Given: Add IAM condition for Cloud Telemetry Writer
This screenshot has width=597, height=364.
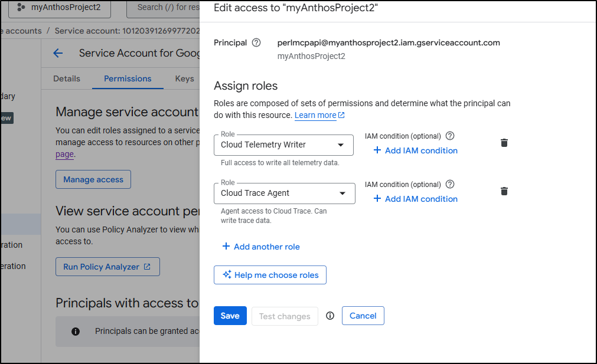Looking at the screenshot, I should pyautogui.click(x=416, y=150).
